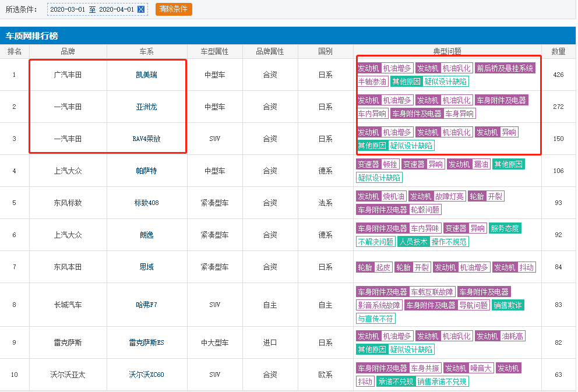The width and height of the screenshot is (578, 392).
Task: Open the RAV4荣放 car series link
Action: coord(146,139)
